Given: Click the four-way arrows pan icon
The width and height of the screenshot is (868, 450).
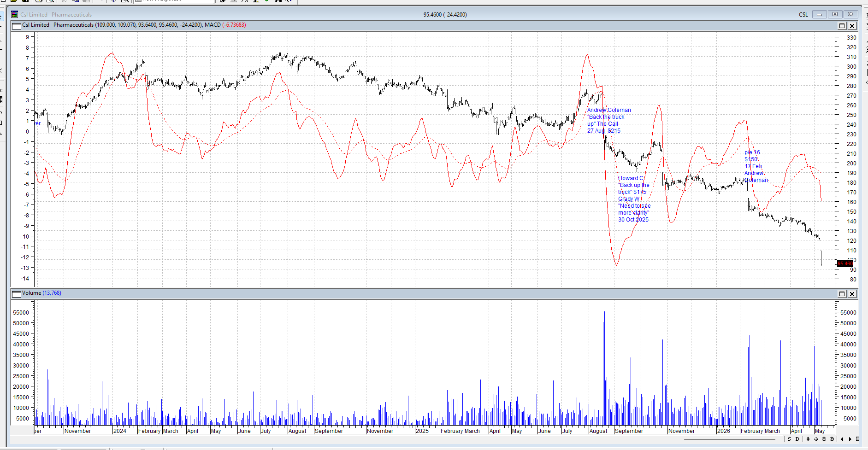Looking at the screenshot, I should [x=816, y=439].
